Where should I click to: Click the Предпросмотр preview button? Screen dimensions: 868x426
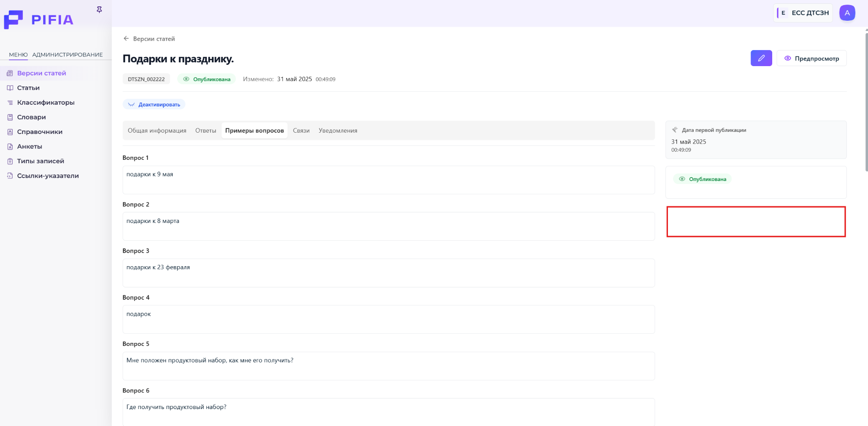(x=811, y=58)
